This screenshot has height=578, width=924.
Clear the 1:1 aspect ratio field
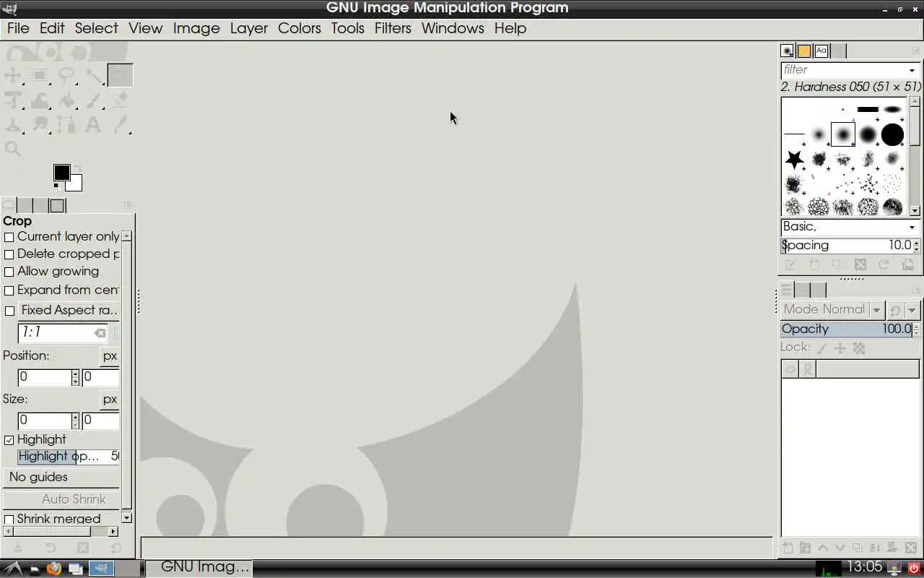pyautogui.click(x=100, y=333)
